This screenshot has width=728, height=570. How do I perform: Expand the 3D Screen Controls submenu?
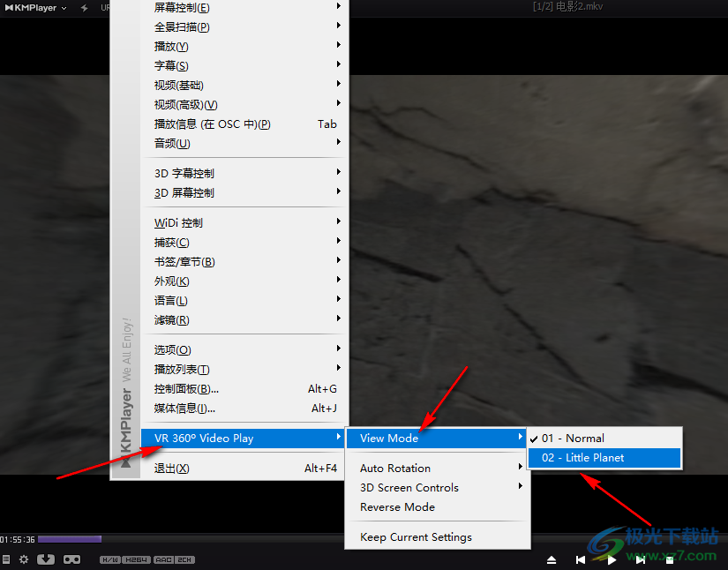click(x=438, y=487)
